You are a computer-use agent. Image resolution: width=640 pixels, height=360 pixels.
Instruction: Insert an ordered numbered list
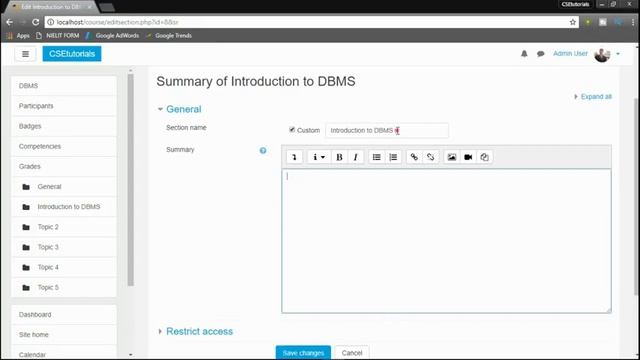tap(393, 157)
